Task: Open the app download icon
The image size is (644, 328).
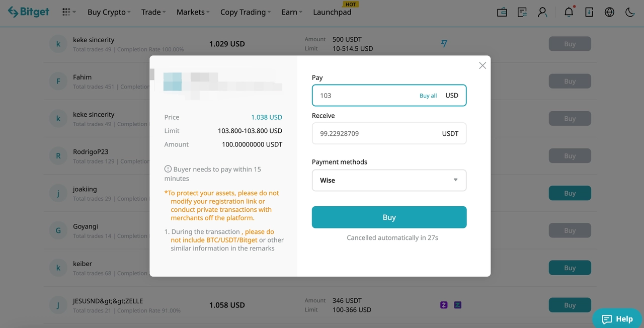Action: tap(589, 12)
